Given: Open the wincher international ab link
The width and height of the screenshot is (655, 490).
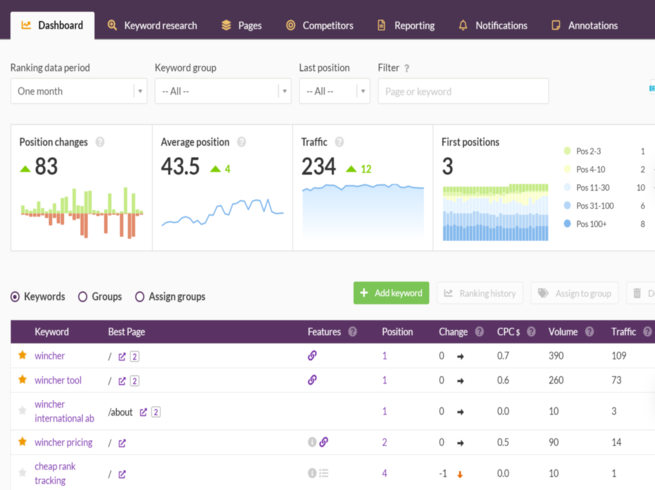Looking at the screenshot, I should coord(64,411).
